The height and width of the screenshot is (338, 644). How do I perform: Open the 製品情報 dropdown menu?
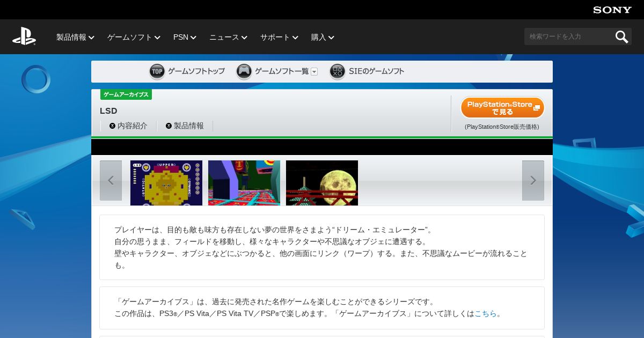tap(75, 37)
